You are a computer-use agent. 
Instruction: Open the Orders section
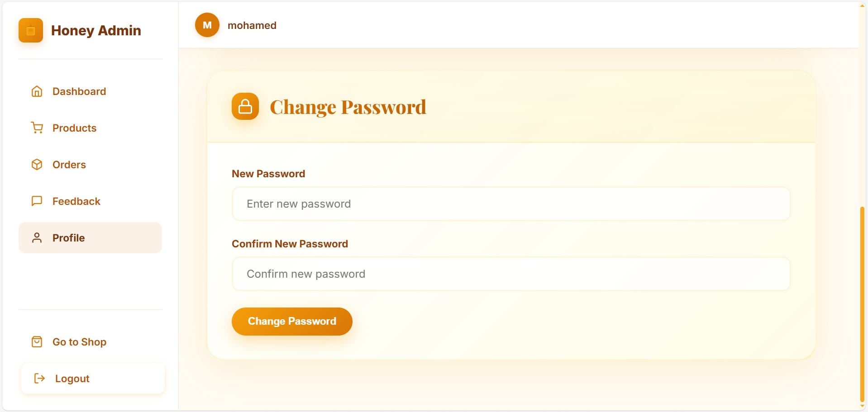(69, 165)
